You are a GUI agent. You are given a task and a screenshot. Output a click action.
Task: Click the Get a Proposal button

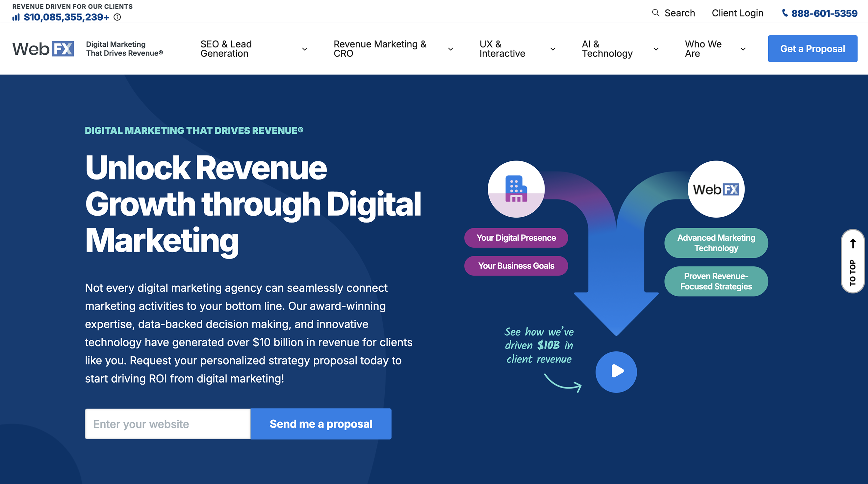pos(812,49)
